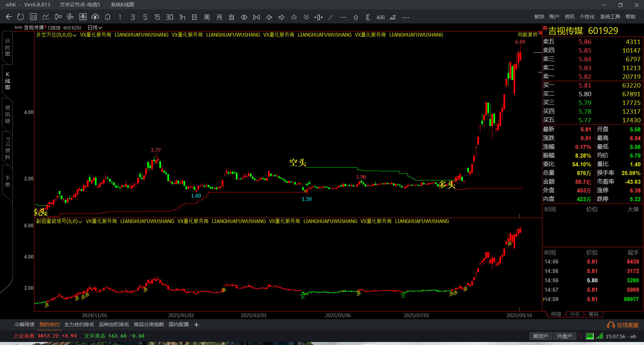
Task: Select the daily 日 period button
Action: pos(194,17)
